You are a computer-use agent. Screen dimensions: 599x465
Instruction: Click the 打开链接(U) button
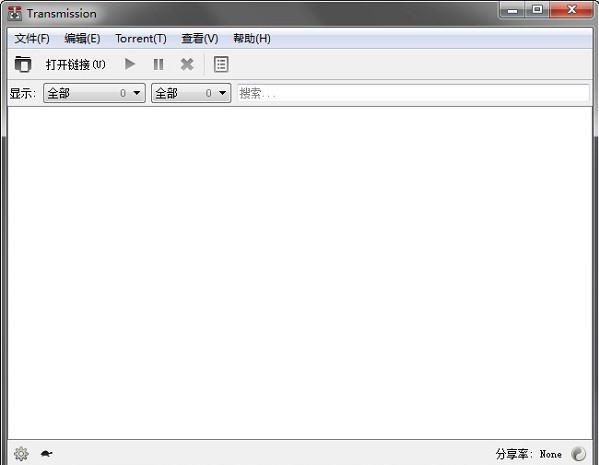76,65
